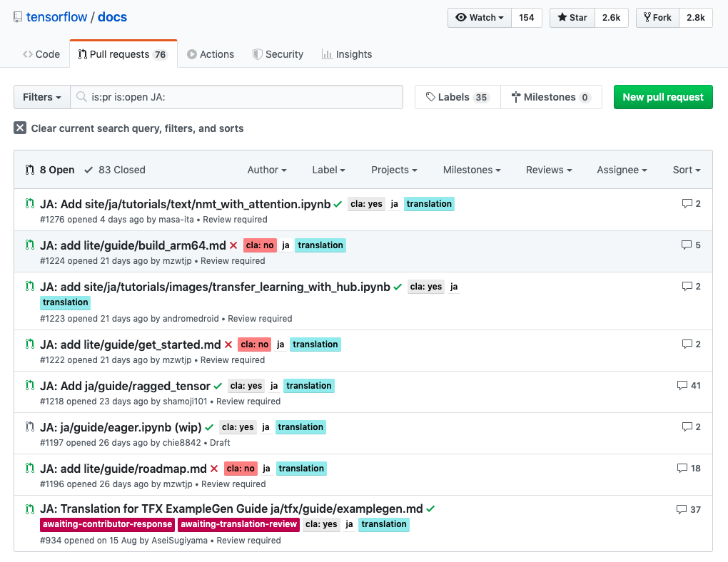Click the open PR icon beside build_arm64.md
The height and width of the screenshot is (562, 728).
[30, 245]
